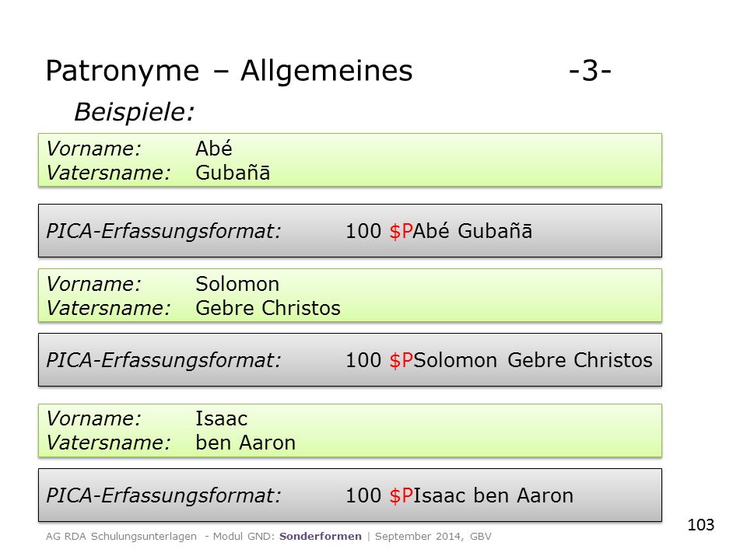Screen dimensions: 747x560
Task: Select the -3- slide section number
Action: [590, 71]
